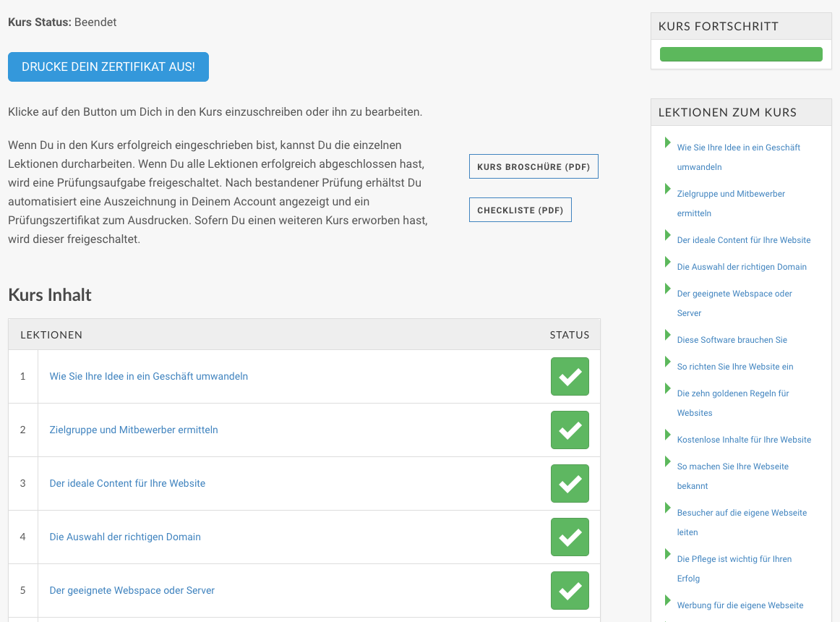This screenshot has height=622, width=840.
Task: Open sidebar link 'Der geeignete Webspace oder Server'
Action: (x=734, y=304)
